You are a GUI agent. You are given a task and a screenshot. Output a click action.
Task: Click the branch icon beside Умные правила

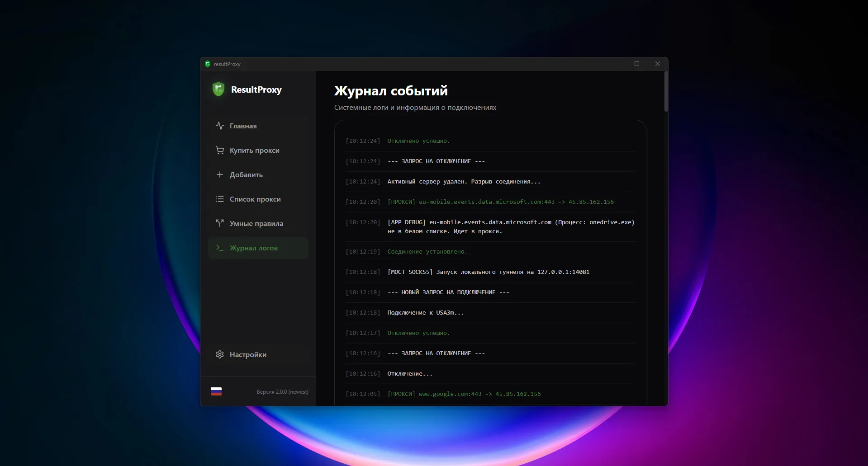pyautogui.click(x=220, y=223)
